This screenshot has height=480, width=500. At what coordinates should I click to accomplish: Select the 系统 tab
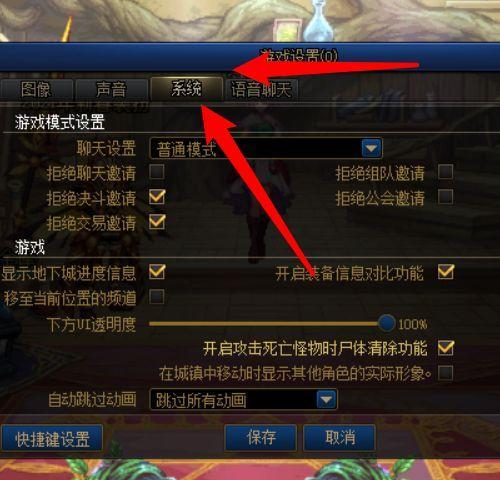tap(186, 89)
